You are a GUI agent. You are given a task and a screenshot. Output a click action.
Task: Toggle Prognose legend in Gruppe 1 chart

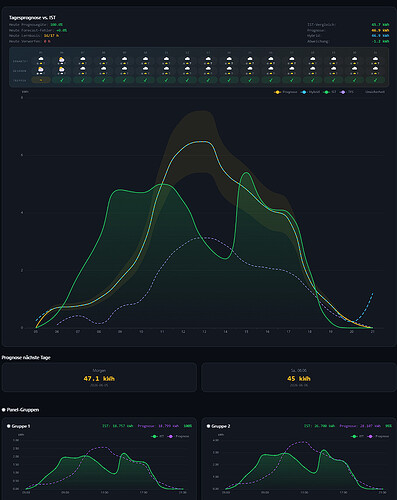click(x=178, y=436)
